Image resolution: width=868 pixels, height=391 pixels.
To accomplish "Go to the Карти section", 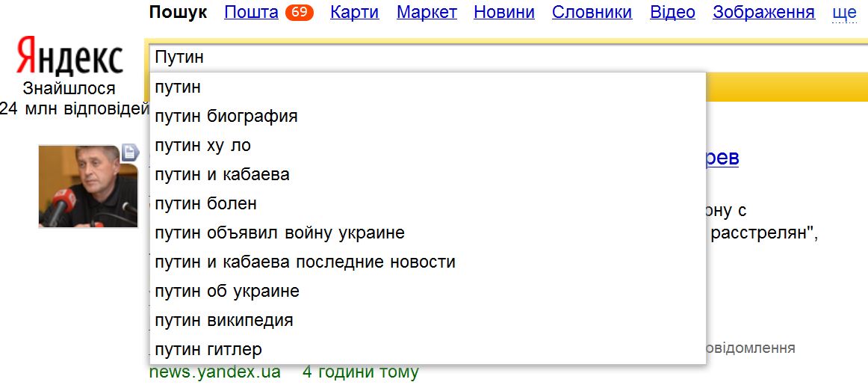I will pos(354,12).
